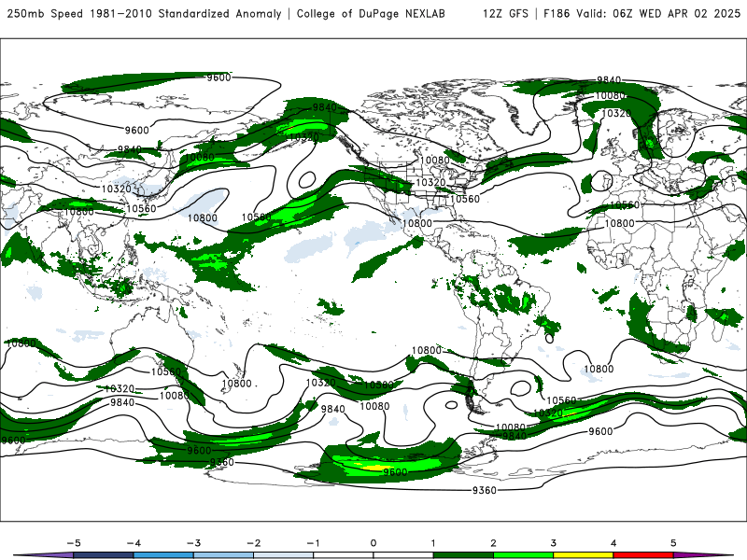Click the 'College of DuPage NEXLAB' text

[x=371, y=13]
